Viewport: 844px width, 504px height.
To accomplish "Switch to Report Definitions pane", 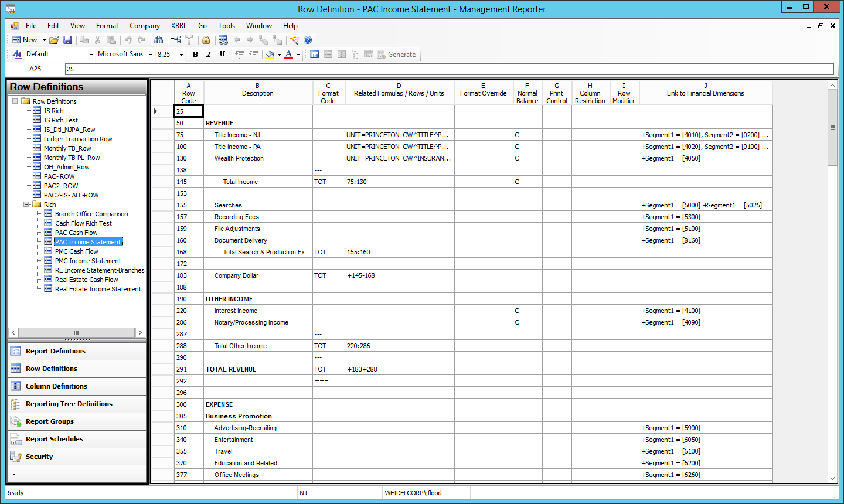I will coord(77,351).
